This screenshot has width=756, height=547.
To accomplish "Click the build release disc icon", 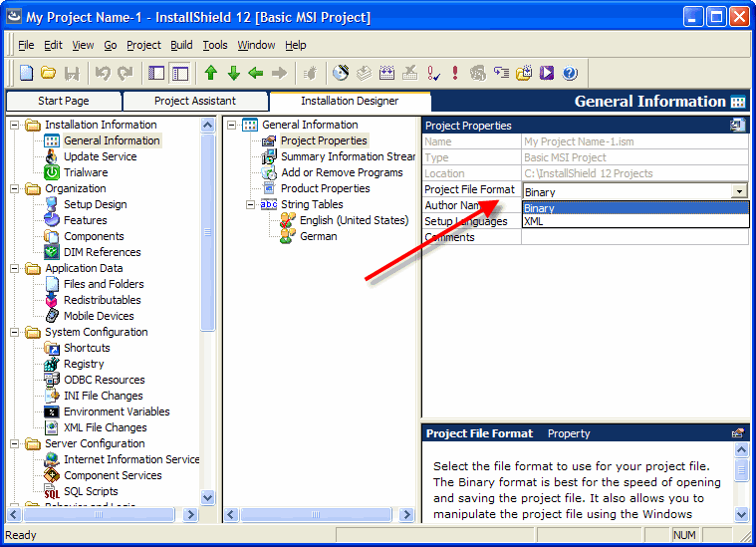I will [x=341, y=73].
